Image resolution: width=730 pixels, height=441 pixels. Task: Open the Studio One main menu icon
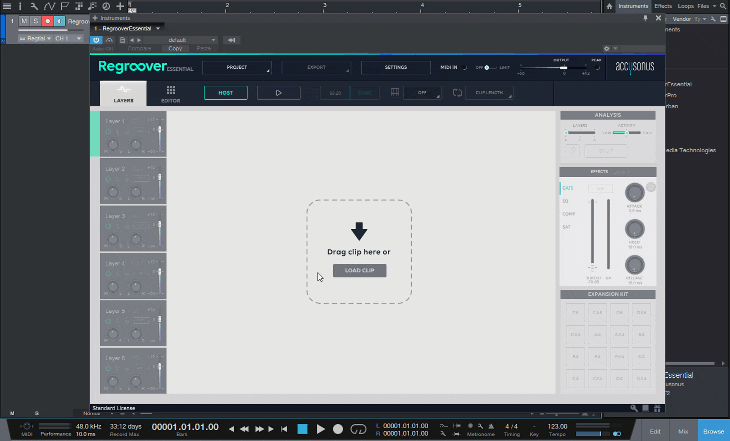point(7,6)
